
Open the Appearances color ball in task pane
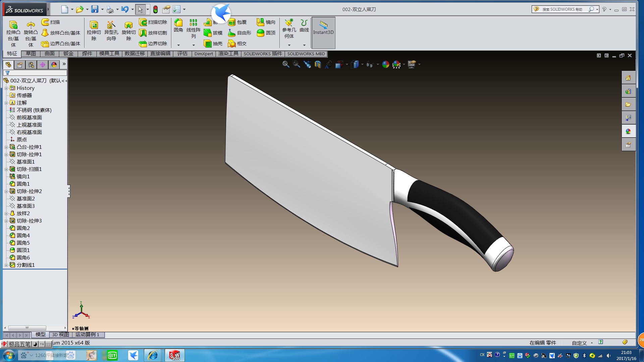coord(628,131)
